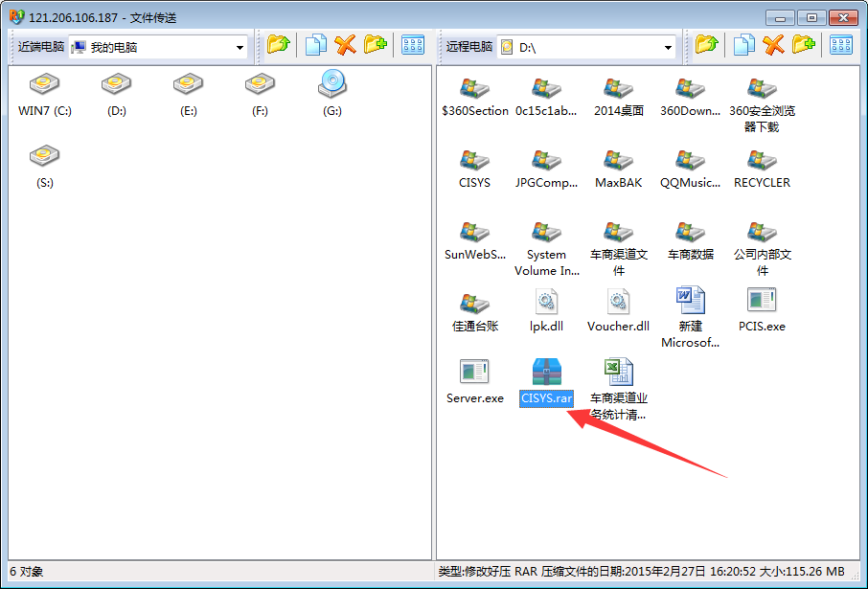Screen dimensions: 868x589
Task: Select the 360Down... folder
Action: click(x=691, y=98)
